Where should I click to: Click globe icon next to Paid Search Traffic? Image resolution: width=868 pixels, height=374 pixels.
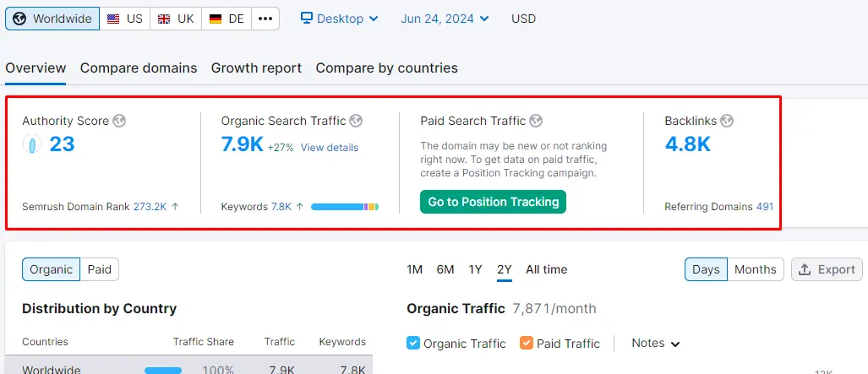[535, 121]
